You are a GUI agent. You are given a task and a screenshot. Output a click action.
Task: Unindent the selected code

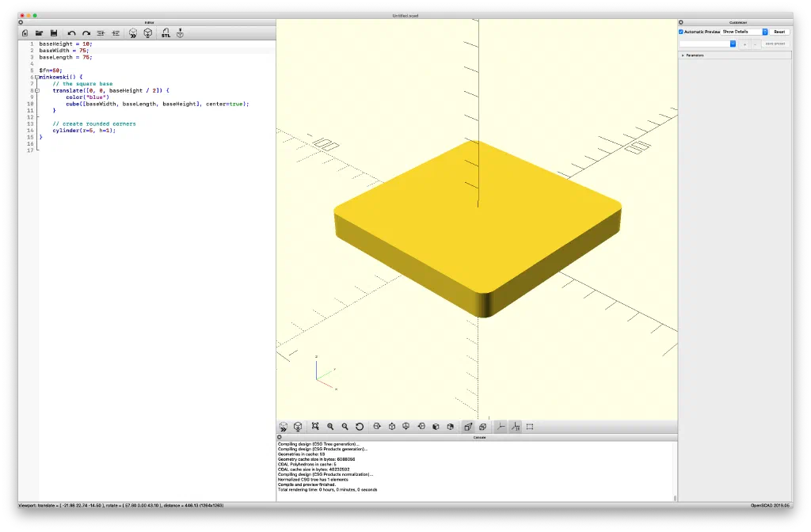(x=101, y=33)
